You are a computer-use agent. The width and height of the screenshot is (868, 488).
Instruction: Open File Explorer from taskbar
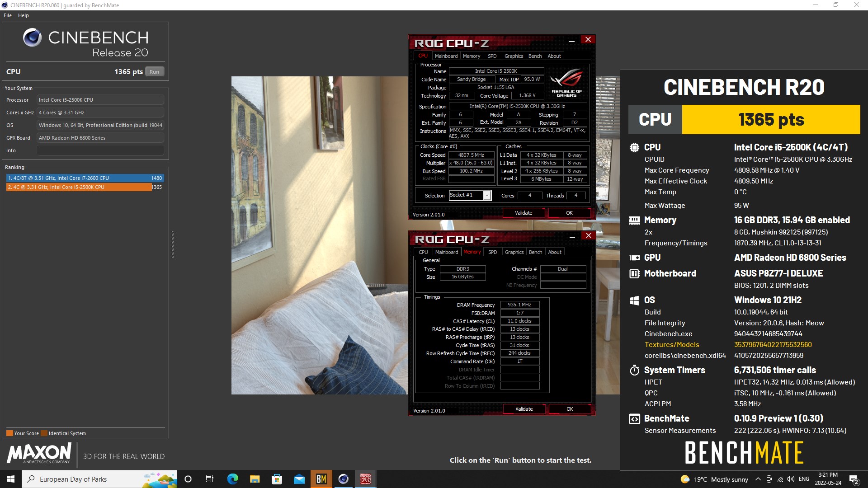(x=255, y=479)
